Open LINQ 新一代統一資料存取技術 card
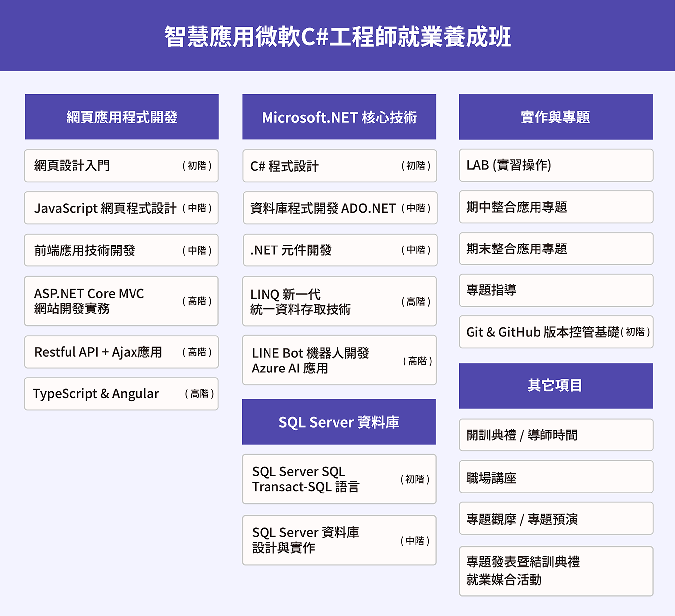 339,301
